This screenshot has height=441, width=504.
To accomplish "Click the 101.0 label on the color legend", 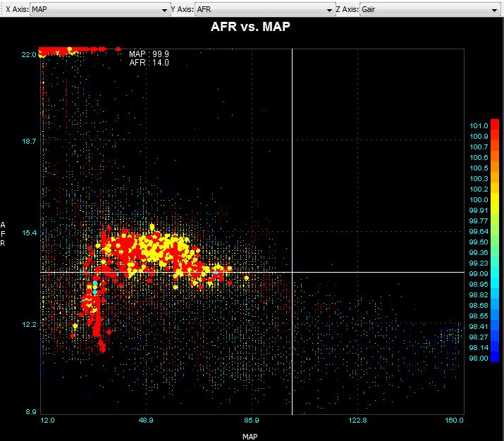I will (x=479, y=126).
